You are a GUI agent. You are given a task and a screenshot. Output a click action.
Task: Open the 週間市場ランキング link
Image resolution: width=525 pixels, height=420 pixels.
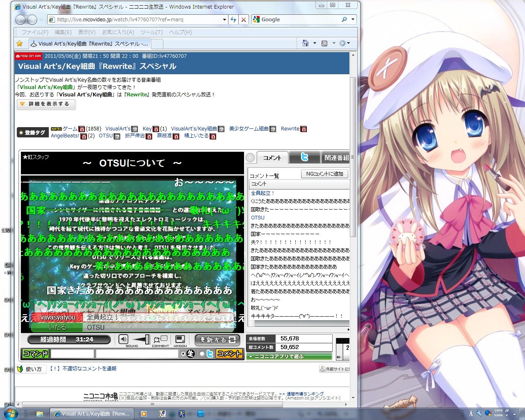click(x=305, y=394)
